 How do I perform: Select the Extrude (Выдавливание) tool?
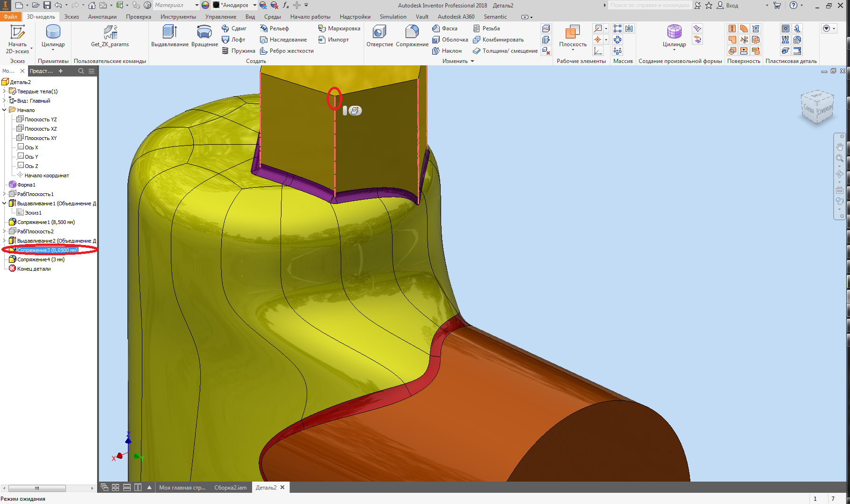pos(170,36)
